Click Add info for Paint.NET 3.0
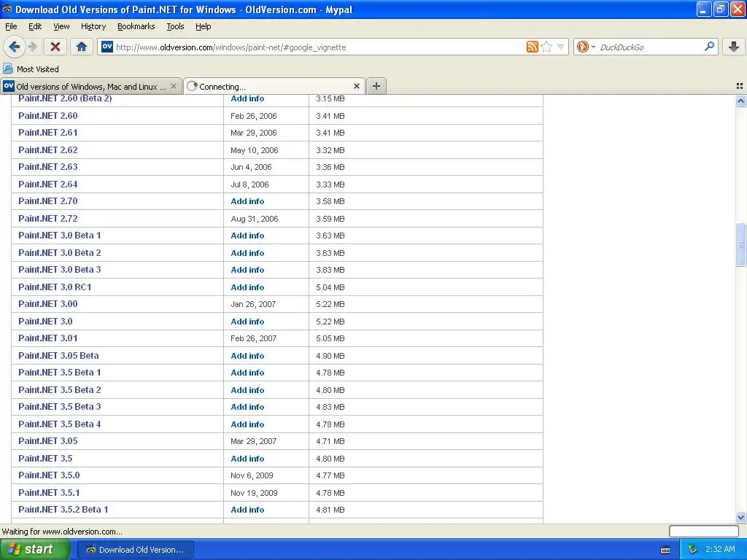The height and width of the screenshot is (560, 747). tap(247, 322)
